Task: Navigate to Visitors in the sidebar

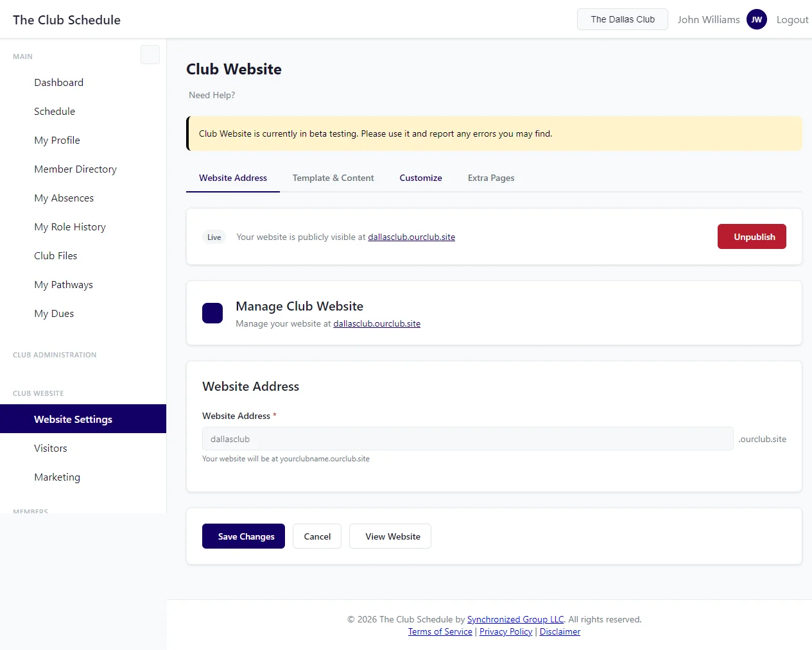Action: [x=51, y=449]
